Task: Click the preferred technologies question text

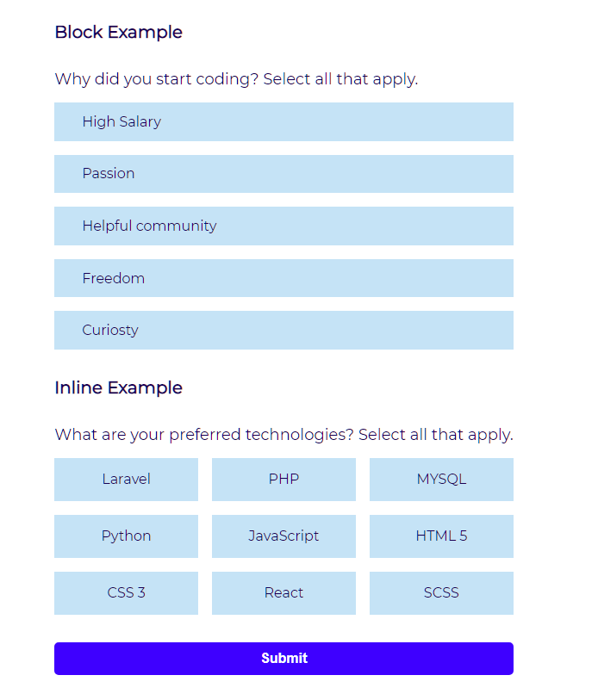Action: coord(283,435)
